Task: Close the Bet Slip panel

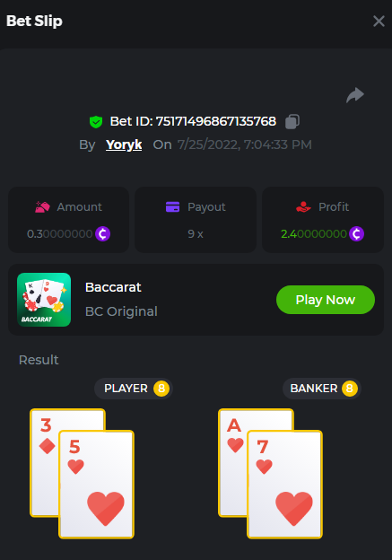Action: click(x=379, y=21)
